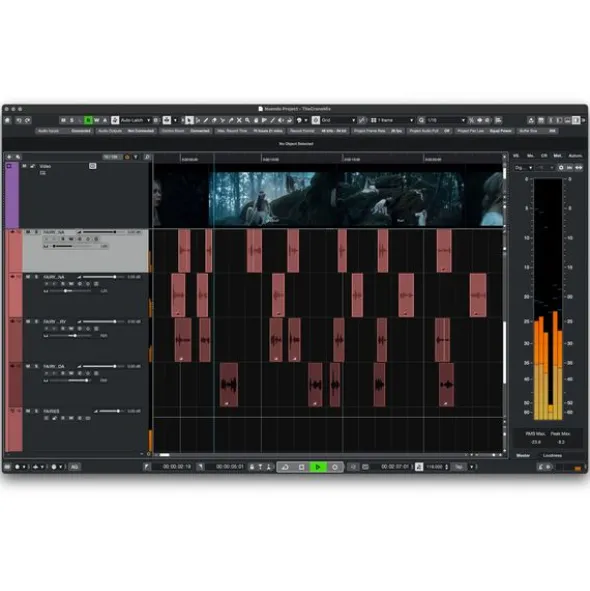The height and width of the screenshot is (591, 590).
Task: Select the Mute X tool
Action: 239,120
